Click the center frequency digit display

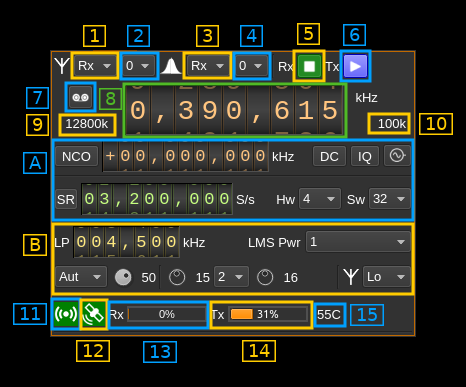tap(235, 110)
